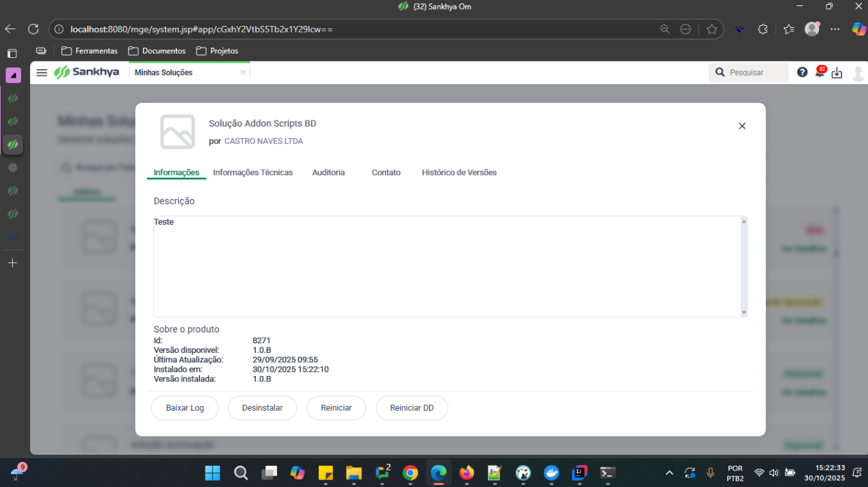Open the Sankhya hamburger menu

tap(42, 72)
